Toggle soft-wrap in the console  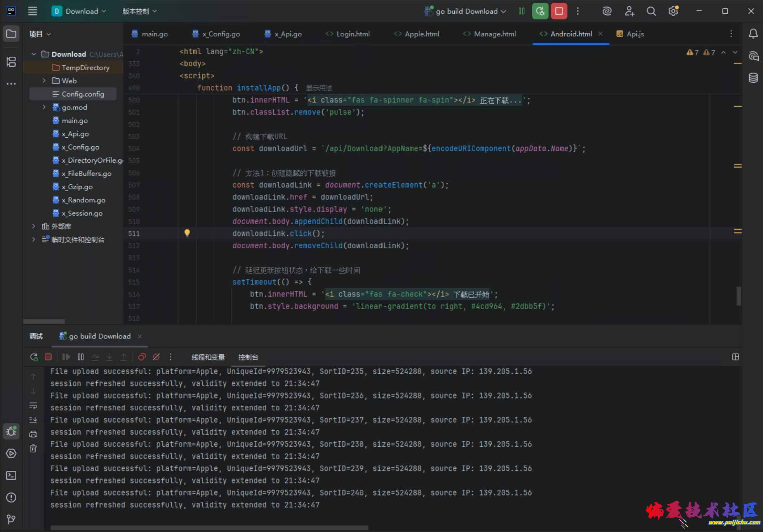pos(33,406)
